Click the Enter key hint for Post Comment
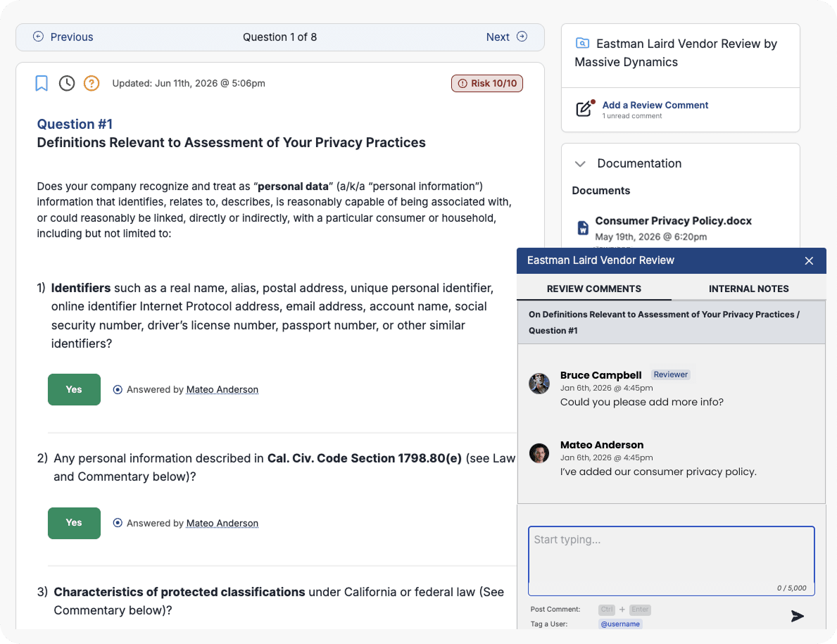The width and height of the screenshot is (837, 644). tap(640, 610)
